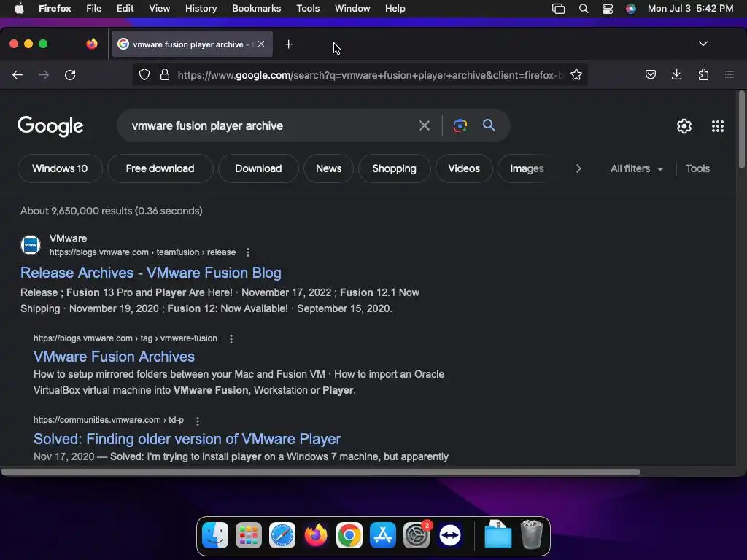Clear the Google search box text
Screen dimensions: 747x560
coord(424,125)
